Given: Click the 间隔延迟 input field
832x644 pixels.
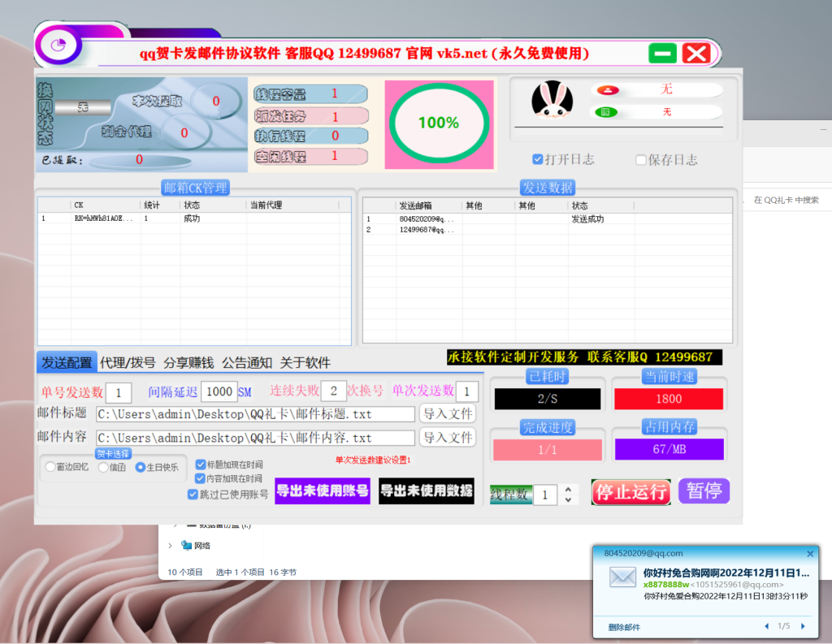Looking at the screenshot, I should click(x=219, y=392).
